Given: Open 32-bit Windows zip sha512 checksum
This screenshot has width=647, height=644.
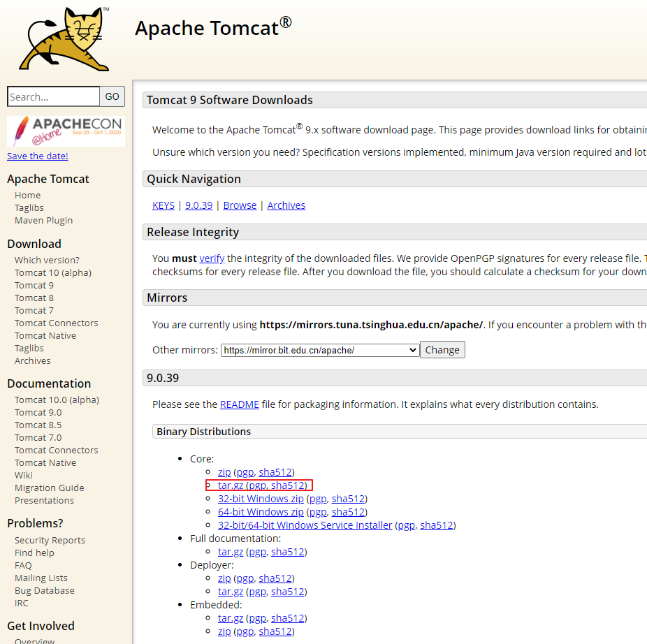Looking at the screenshot, I should tap(348, 499).
